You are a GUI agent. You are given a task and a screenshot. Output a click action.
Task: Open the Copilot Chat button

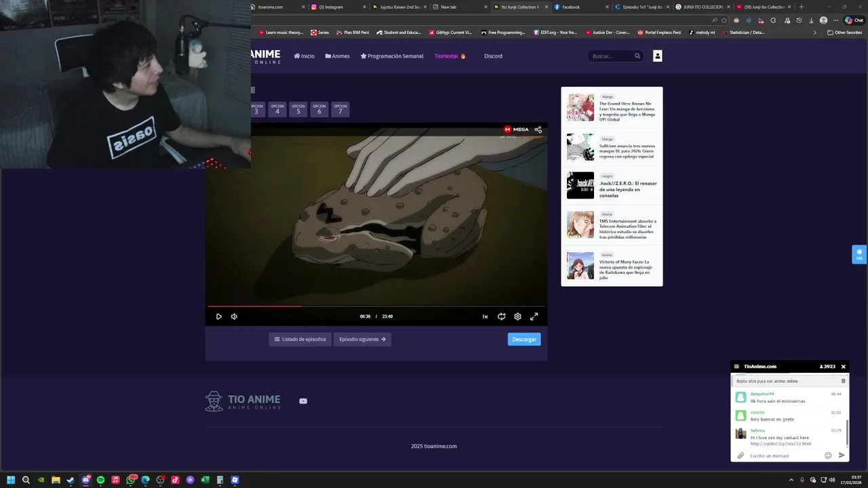(x=854, y=20)
